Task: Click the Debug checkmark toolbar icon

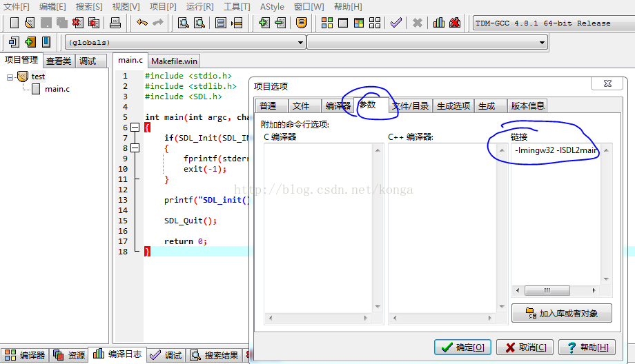Action: click(396, 23)
